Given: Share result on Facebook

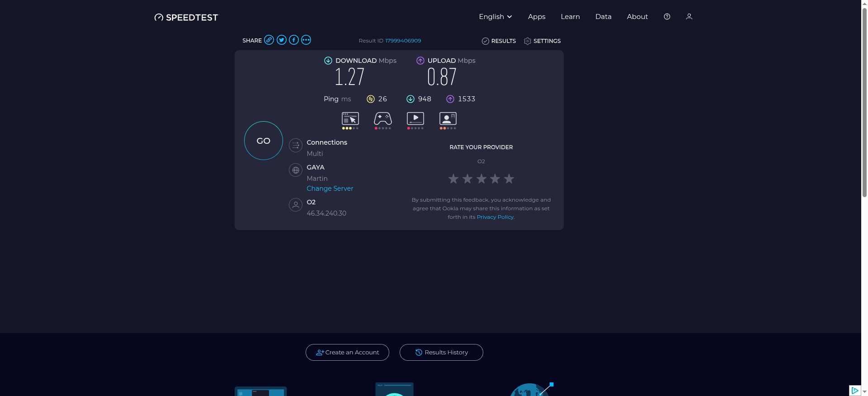Looking at the screenshot, I should [x=294, y=40].
